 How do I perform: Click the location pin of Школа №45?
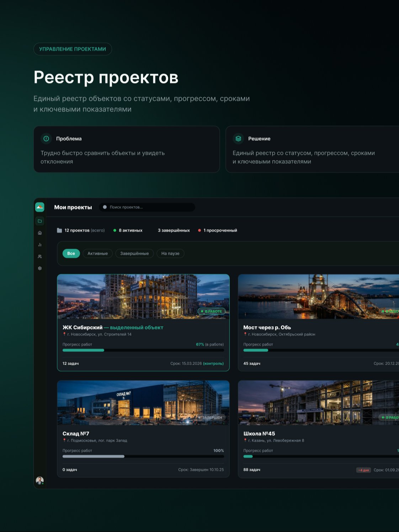coord(245,440)
